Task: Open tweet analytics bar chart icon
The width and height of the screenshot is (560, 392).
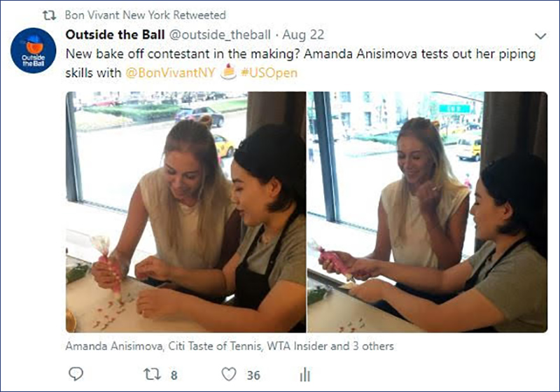Action: click(x=305, y=374)
